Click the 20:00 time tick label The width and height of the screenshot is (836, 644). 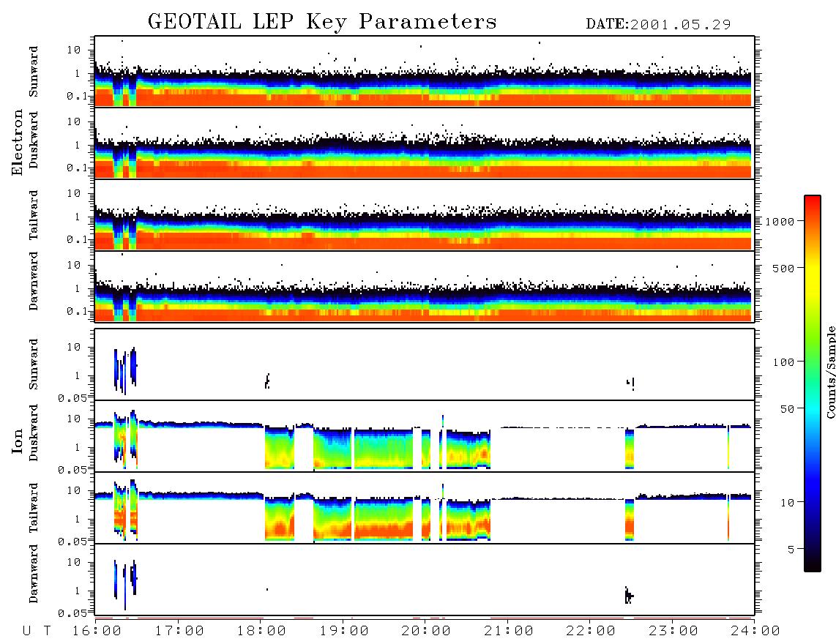click(426, 632)
